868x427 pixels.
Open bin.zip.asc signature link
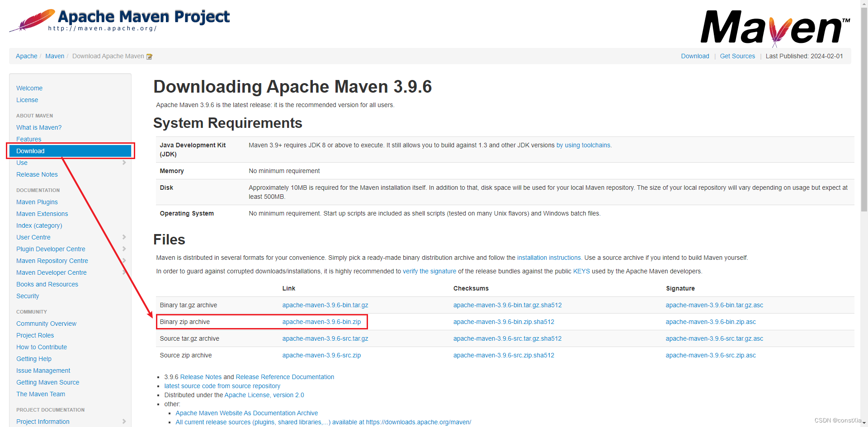(711, 322)
